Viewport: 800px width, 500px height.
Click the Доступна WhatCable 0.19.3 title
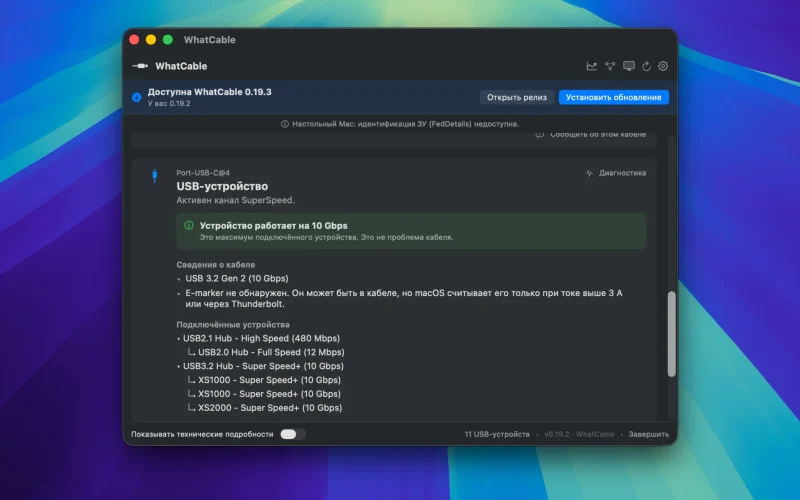click(x=210, y=92)
